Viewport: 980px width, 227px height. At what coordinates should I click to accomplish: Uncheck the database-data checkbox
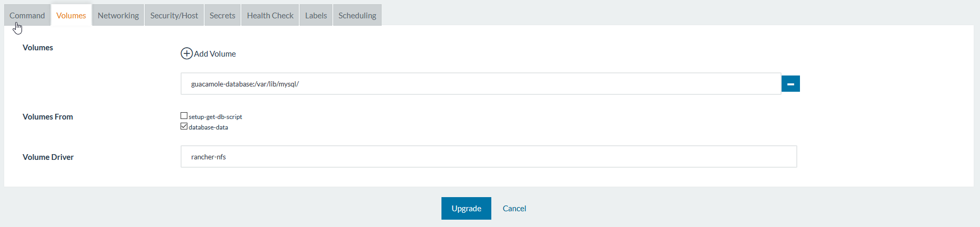point(184,126)
